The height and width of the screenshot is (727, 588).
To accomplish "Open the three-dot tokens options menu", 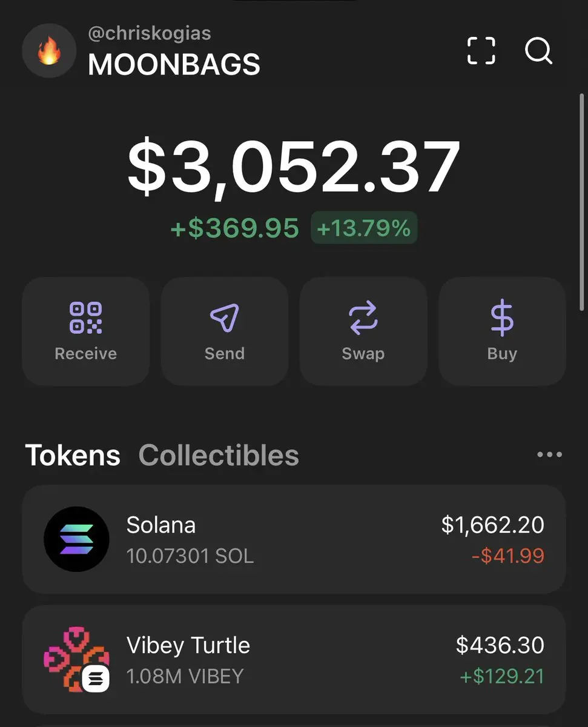I will point(550,455).
